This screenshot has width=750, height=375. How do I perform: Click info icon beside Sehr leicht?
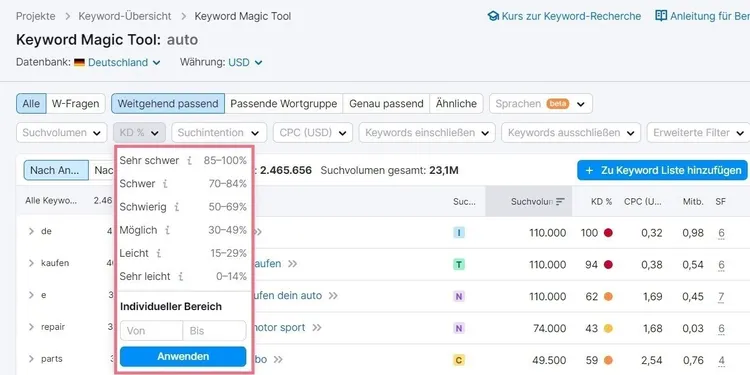click(x=181, y=276)
